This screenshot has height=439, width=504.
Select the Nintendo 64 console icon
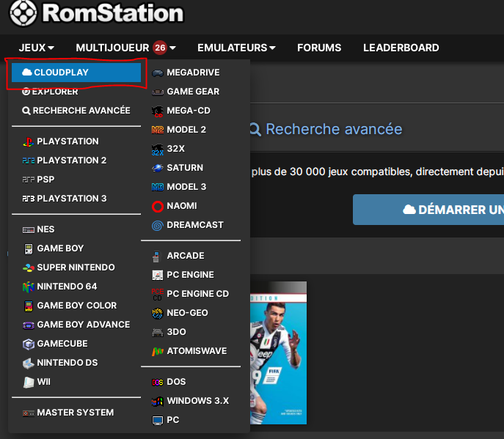[x=28, y=287]
